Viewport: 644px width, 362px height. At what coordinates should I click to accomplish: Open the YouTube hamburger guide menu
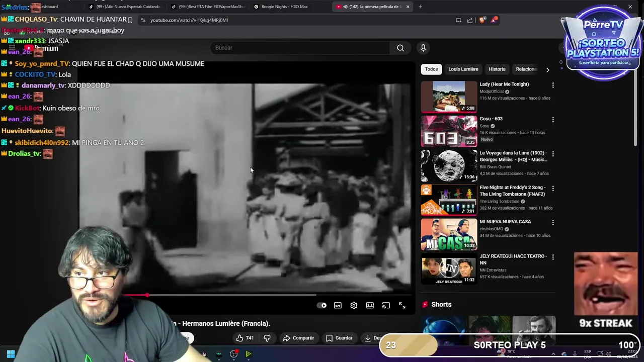point(12,48)
